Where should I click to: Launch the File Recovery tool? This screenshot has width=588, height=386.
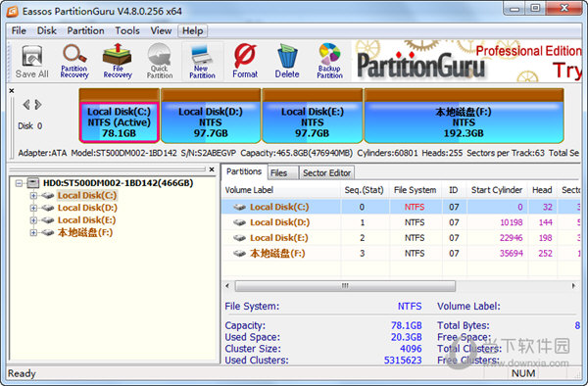coord(118,62)
